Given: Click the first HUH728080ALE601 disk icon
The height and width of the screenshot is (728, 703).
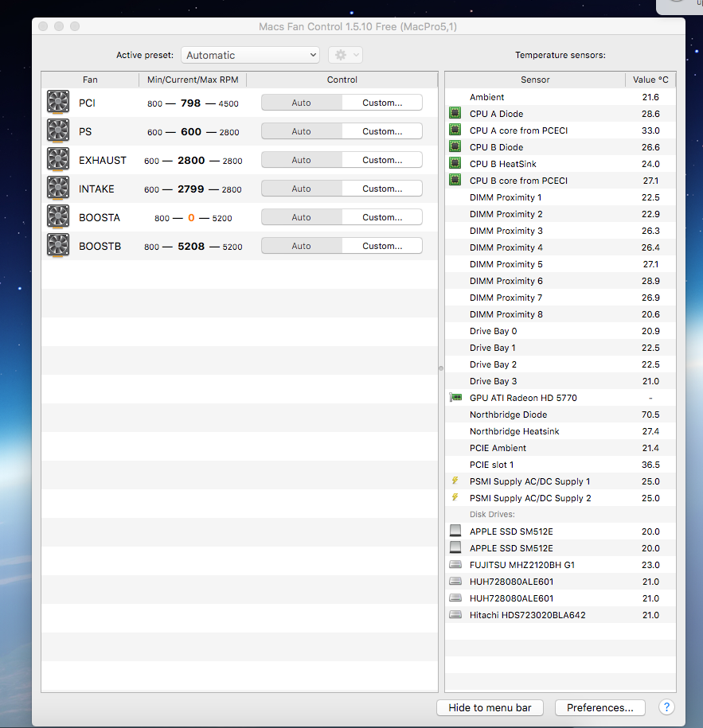Looking at the screenshot, I should click(455, 582).
